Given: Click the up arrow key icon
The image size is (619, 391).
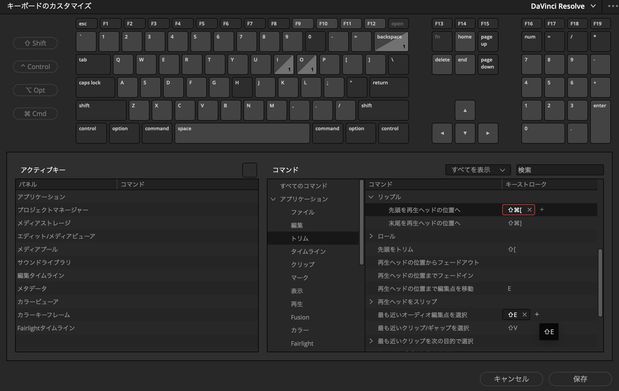Looking at the screenshot, I should (465, 110).
